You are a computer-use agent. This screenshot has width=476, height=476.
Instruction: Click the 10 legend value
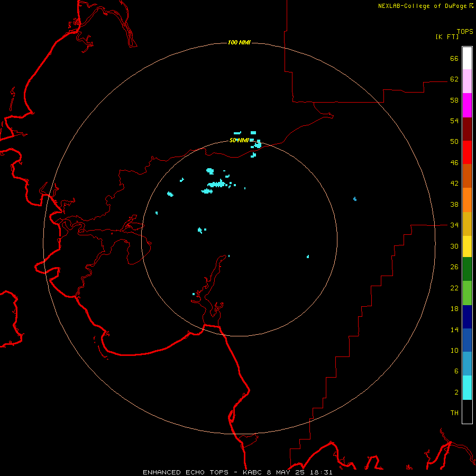coord(454,350)
